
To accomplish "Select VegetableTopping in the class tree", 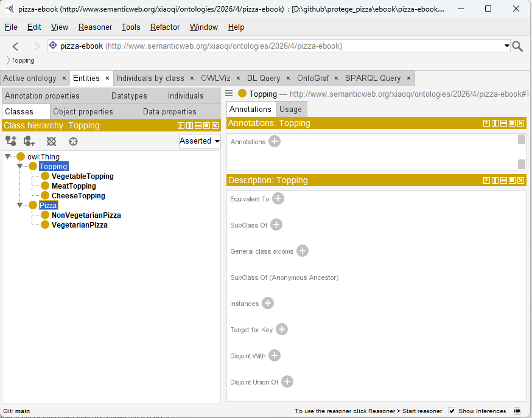I will click(x=82, y=176).
